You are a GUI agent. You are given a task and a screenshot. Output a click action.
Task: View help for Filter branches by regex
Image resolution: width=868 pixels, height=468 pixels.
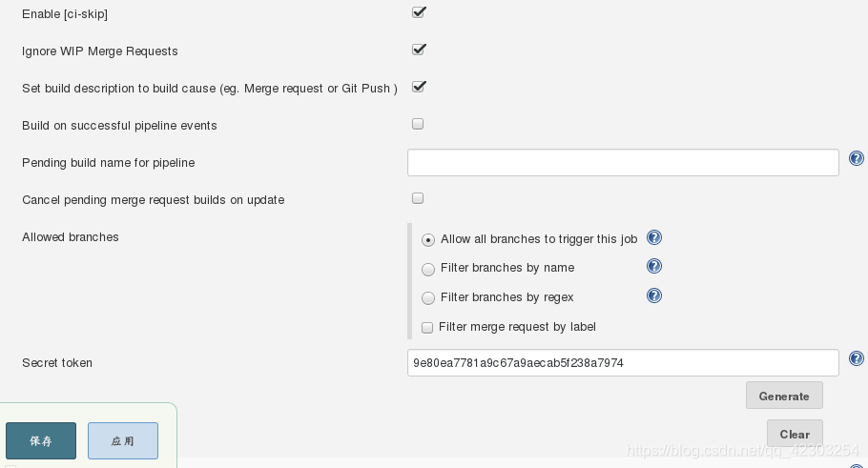click(654, 295)
